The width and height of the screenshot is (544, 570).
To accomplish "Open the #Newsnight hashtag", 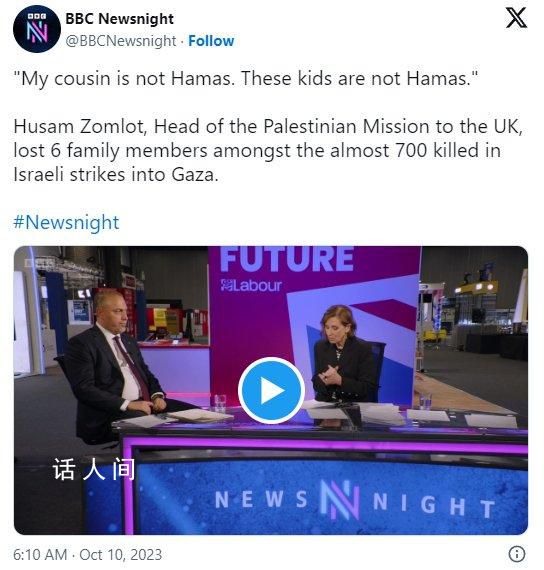I will (x=66, y=222).
